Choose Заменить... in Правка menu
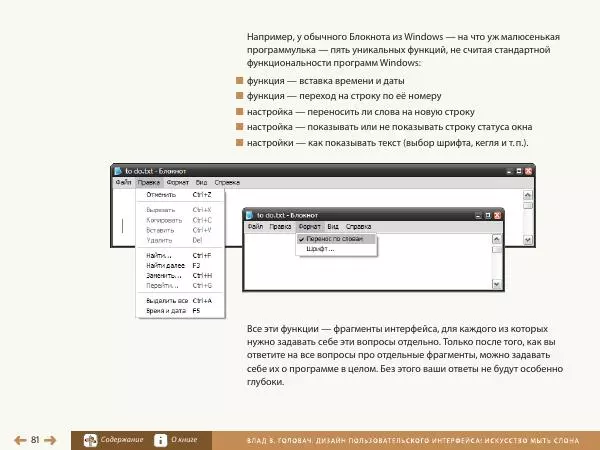The height and width of the screenshot is (450, 600). coord(180,276)
